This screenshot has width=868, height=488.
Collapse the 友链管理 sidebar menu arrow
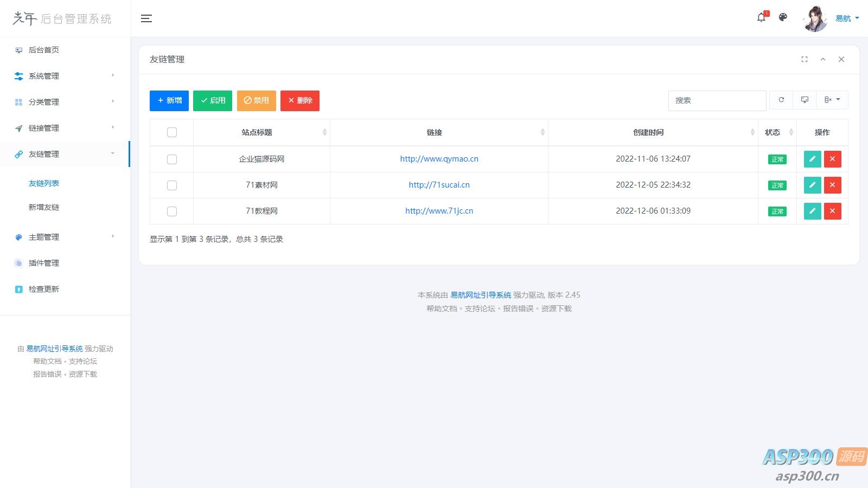click(113, 153)
